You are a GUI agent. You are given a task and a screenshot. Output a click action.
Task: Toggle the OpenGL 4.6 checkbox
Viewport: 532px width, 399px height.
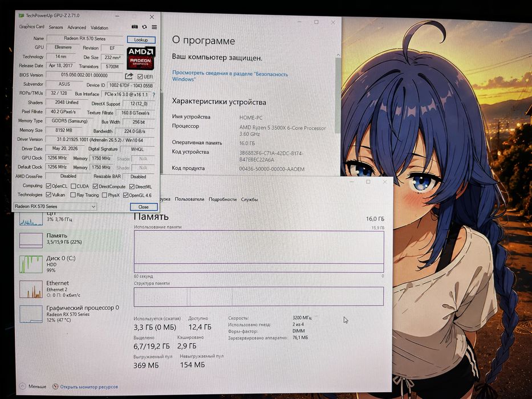point(125,195)
